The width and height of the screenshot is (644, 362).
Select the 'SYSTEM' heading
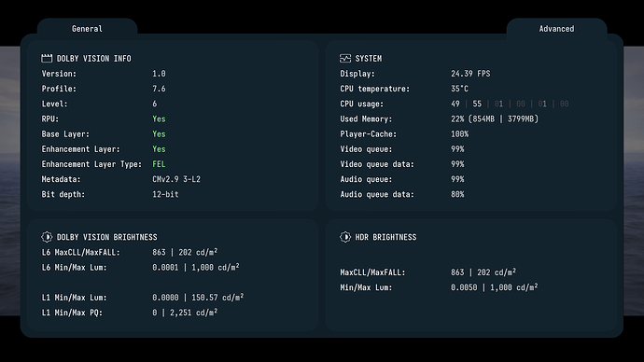pos(369,59)
